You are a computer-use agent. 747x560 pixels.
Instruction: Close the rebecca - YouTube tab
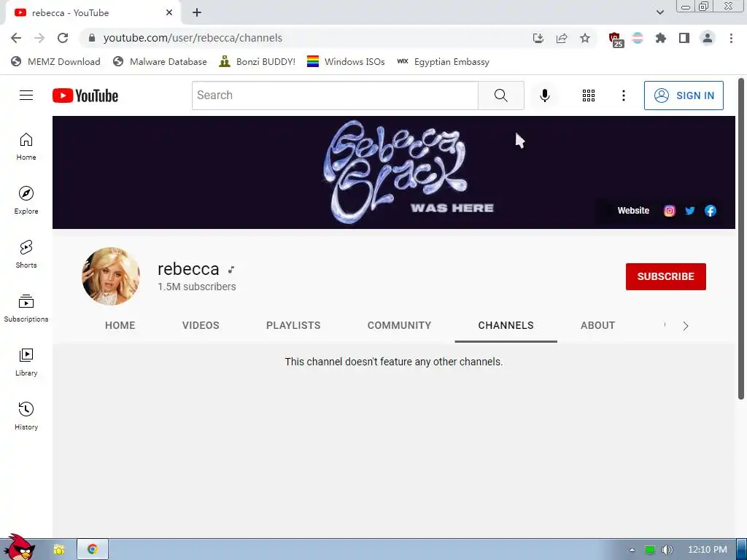coord(169,12)
